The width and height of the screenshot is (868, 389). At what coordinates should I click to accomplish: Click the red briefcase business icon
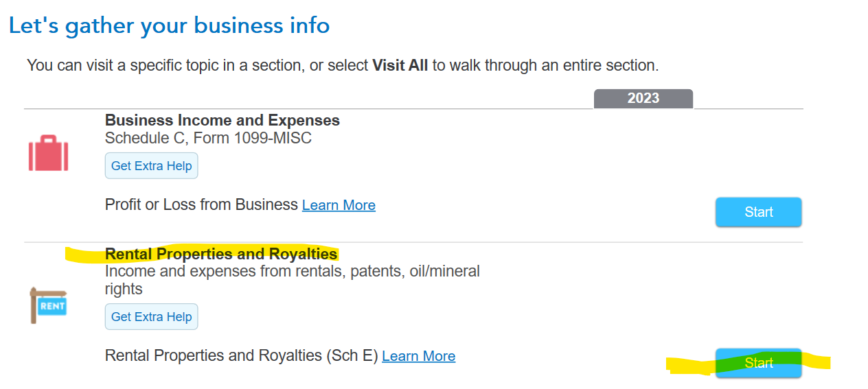[48, 153]
